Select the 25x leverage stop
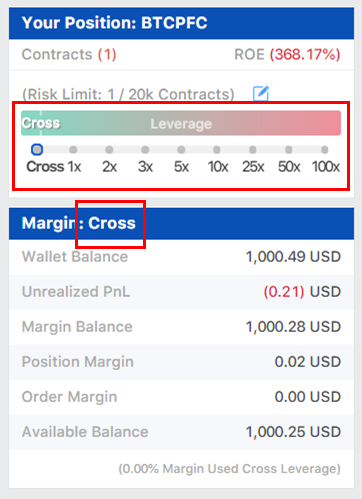The width and height of the screenshot is (362, 499). coord(253,150)
